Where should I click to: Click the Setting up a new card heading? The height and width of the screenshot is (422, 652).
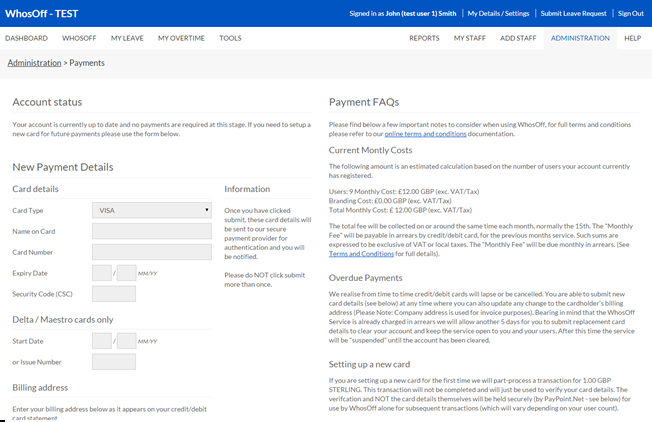pos(369,364)
